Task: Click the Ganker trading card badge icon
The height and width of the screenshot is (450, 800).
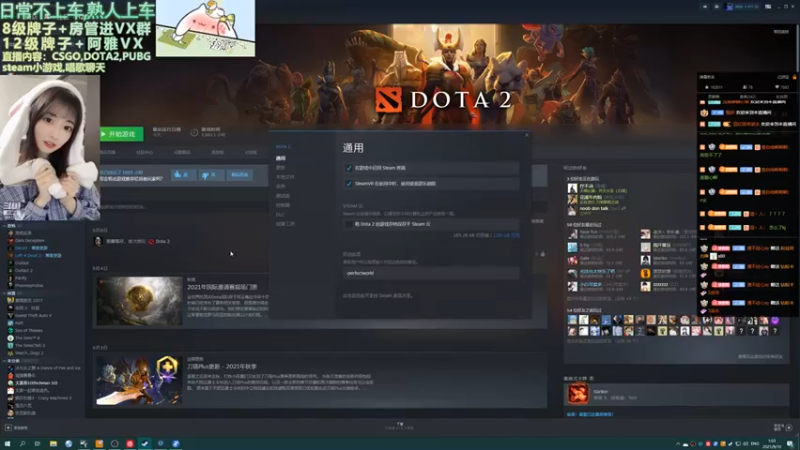Action: pyautogui.click(x=578, y=394)
